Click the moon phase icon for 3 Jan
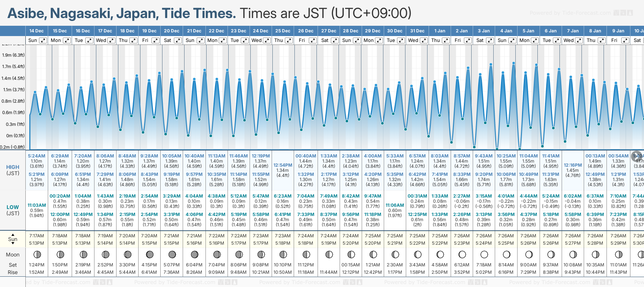The width and height of the screenshot is (644, 287). tap(484, 254)
